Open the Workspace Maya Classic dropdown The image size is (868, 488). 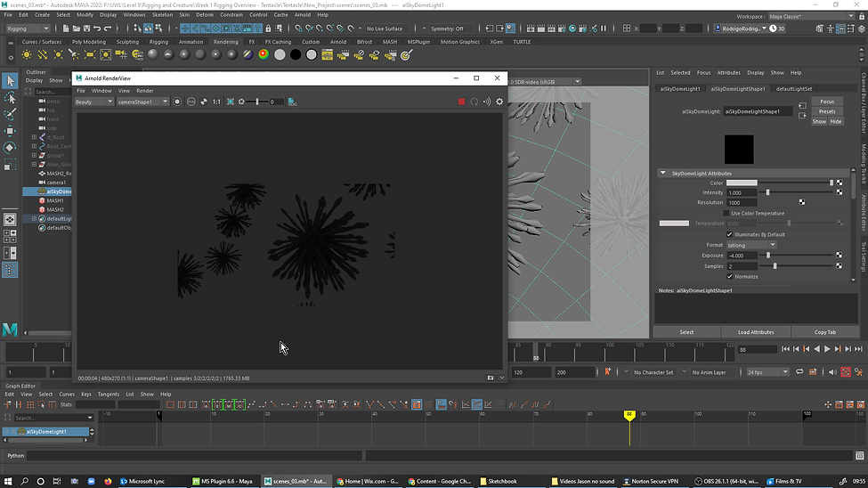[811, 16]
